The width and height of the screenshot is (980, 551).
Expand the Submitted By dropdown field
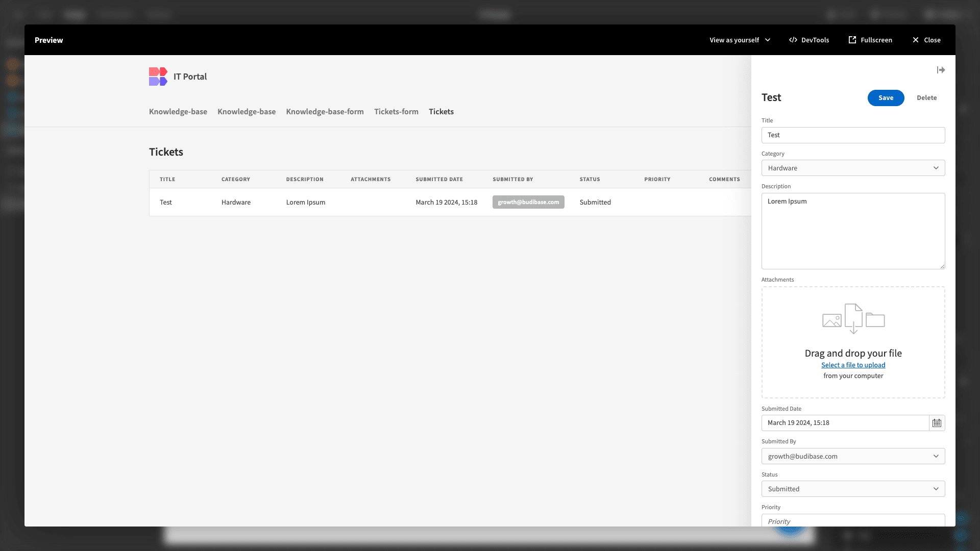(x=936, y=456)
